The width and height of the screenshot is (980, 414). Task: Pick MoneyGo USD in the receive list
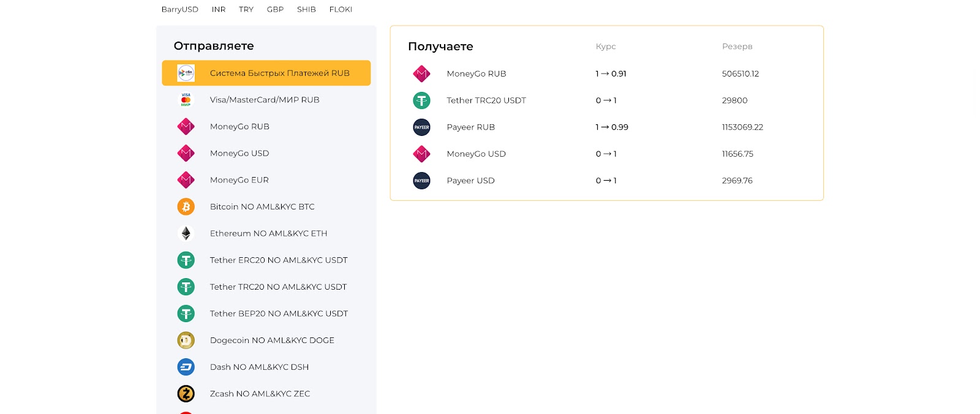pyautogui.click(x=606, y=154)
